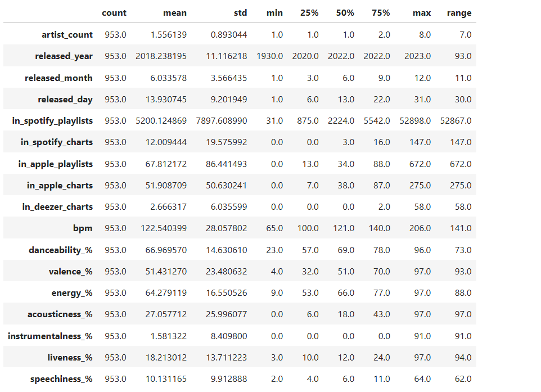Viewport: 541px width, 392px height.
Task: Select the 'danceability_%' row label
Action: (x=61, y=250)
